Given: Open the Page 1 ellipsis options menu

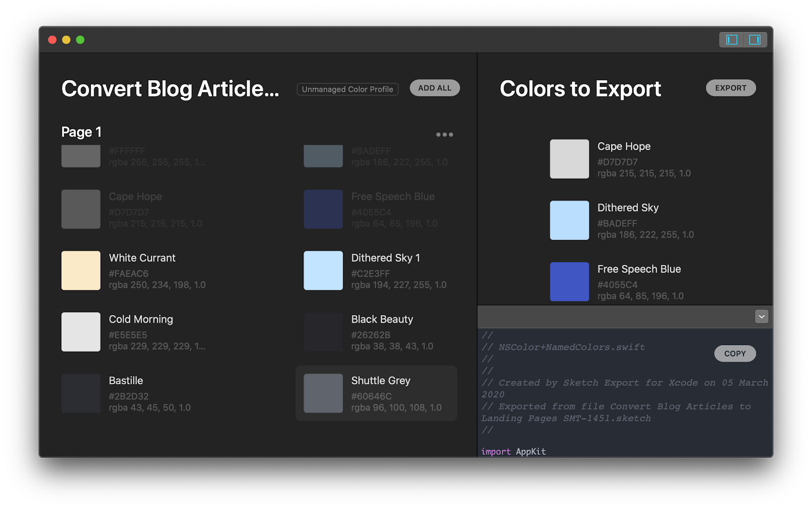Looking at the screenshot, I should point(444,134).
